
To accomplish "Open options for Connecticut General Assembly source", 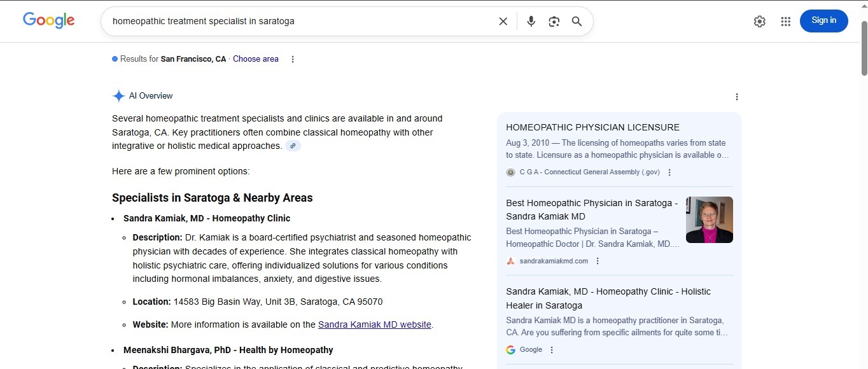I will tap(669, 172).
